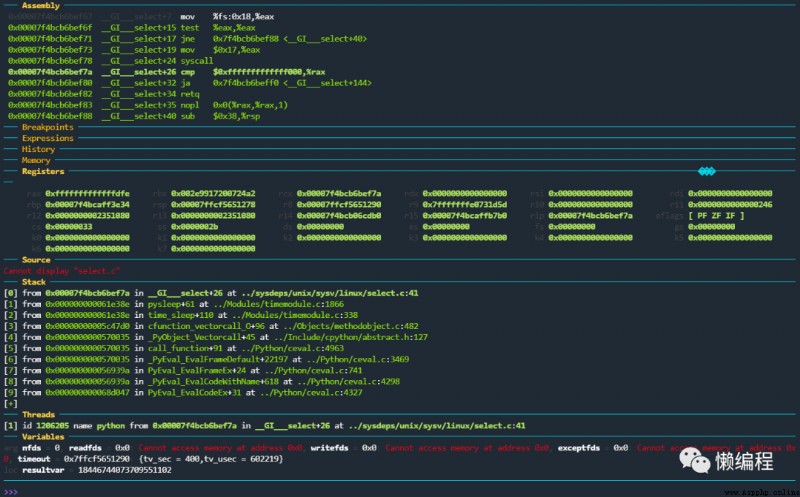The height and width of the screenshot is (497, 800).
Task: Select the select+32 ja instruction row
Action: (190, 83)
